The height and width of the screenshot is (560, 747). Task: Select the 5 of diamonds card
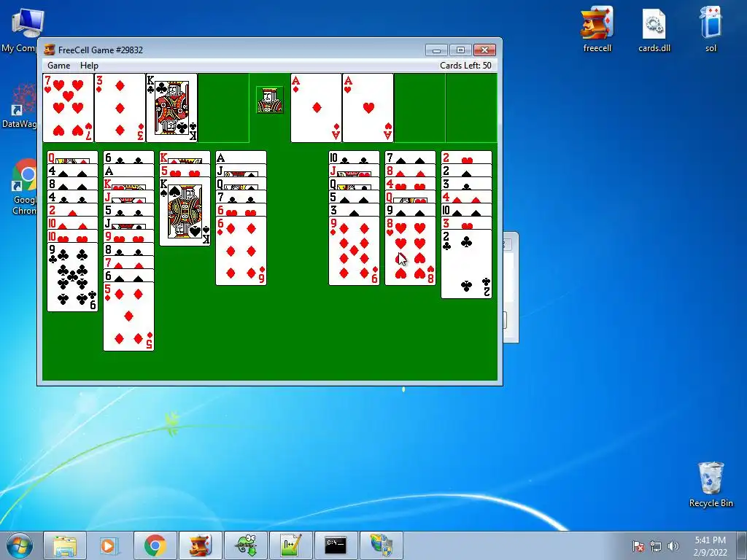[x=128, y=316]
